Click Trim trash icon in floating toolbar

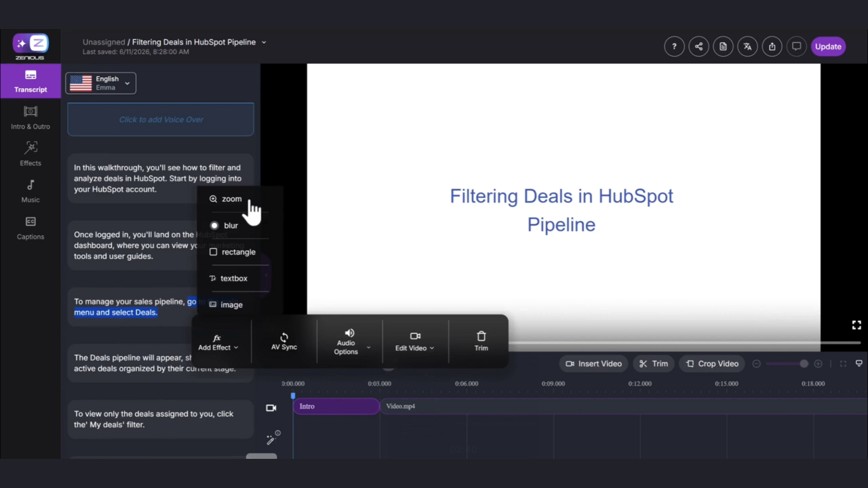(x=481, y=342)
